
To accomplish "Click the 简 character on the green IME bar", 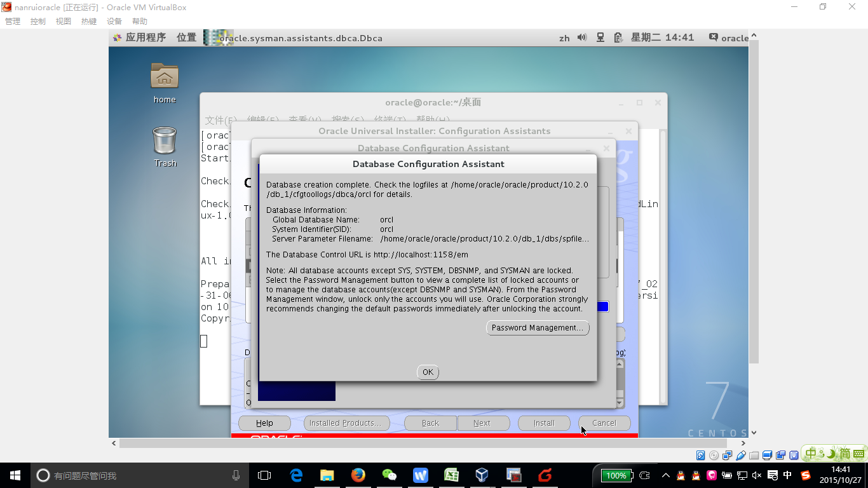I will click(x=844, y=454).
